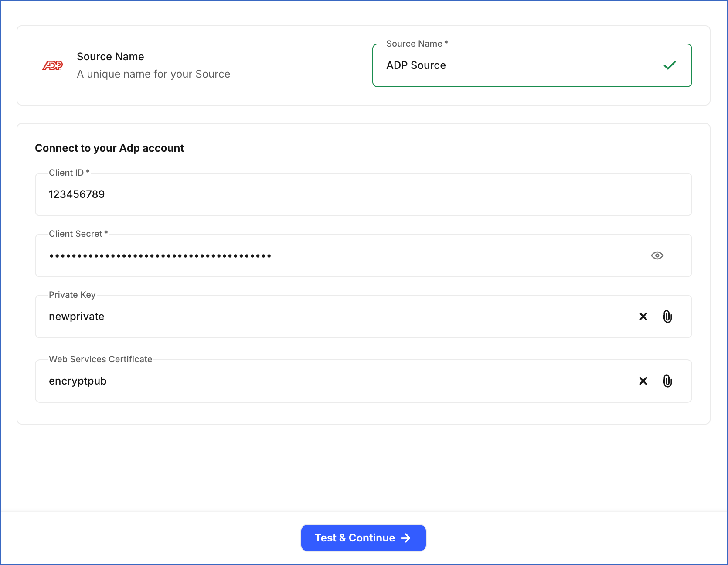Click the 'Connect to your Adp account' heading

point(109,148)
